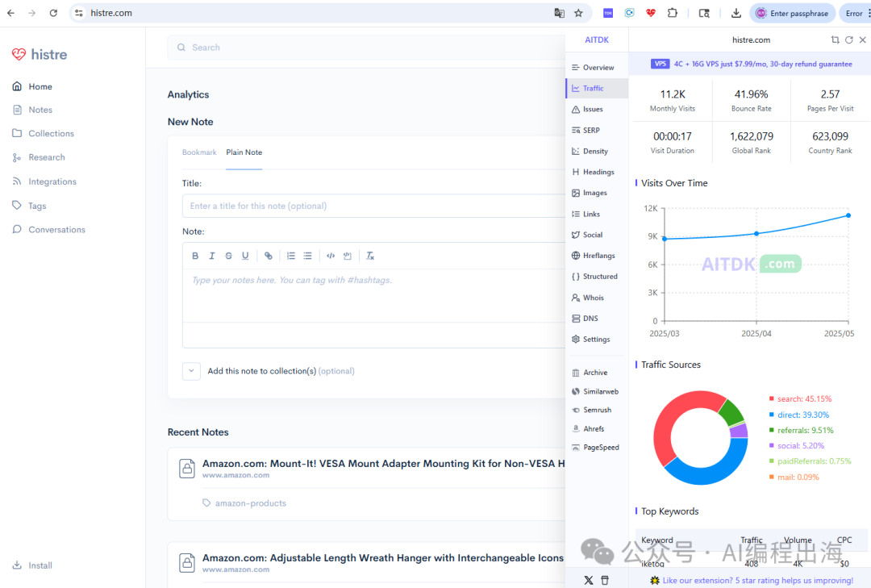Switch to the Bookmark tab

click(x=199, y=152)
